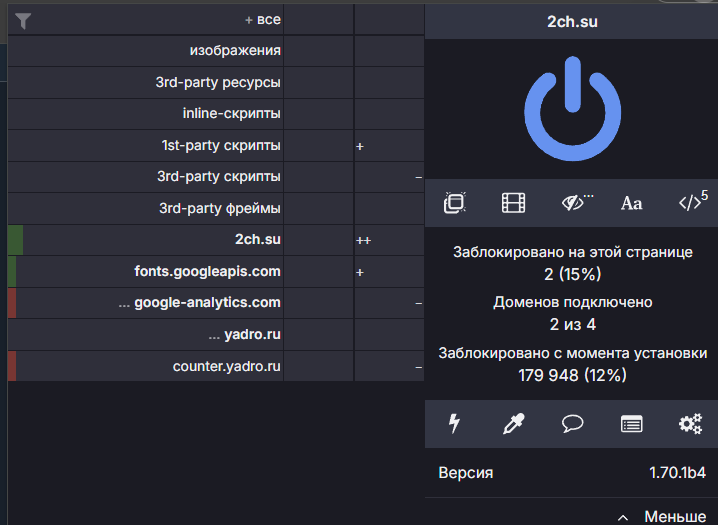This screenshot has height=525, width=718.
Task: Click local rule cell for 1st-party скрипты
Action: [x=389, y=146]
